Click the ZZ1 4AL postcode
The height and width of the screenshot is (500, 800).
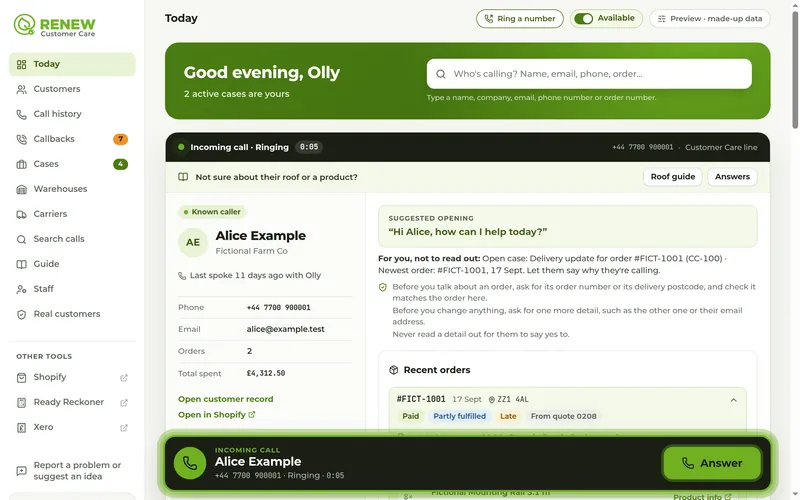point(513,399)
